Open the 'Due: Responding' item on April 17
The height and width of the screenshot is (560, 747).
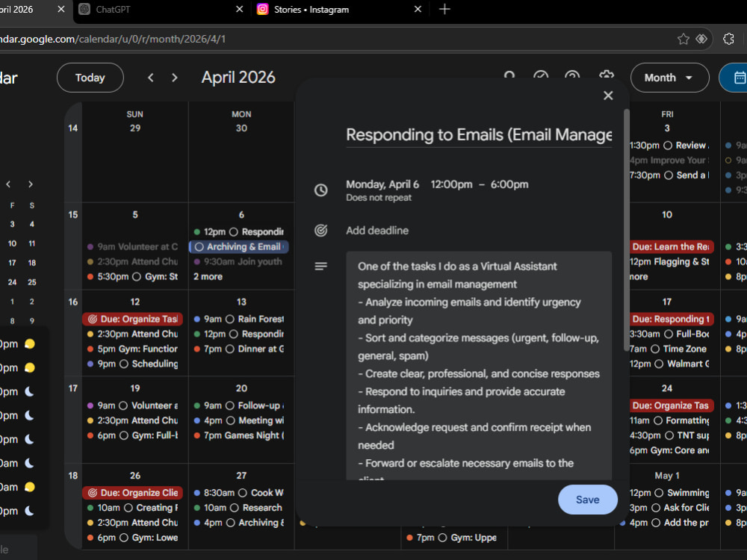[672, 319]
